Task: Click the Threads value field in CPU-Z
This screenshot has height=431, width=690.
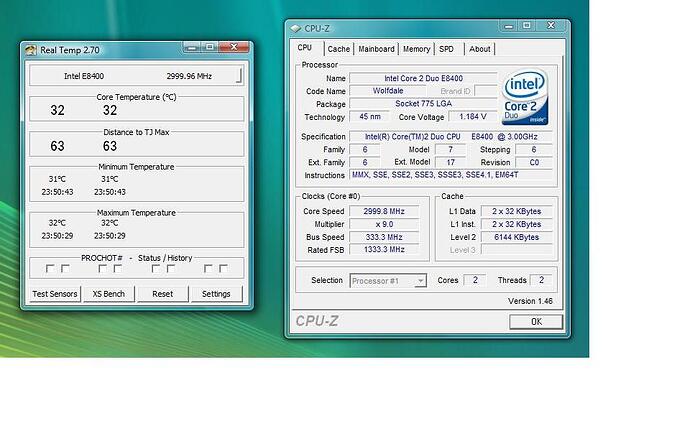Action: tap(541, 280)
